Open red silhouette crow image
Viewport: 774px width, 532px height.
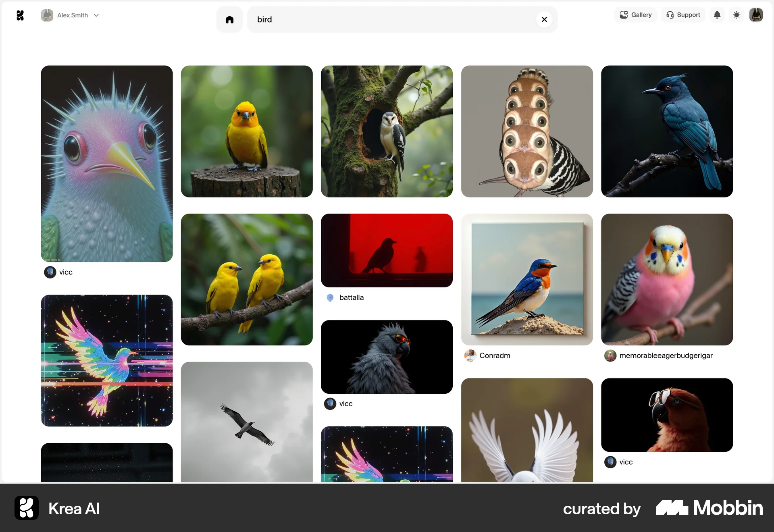point(387,250)
